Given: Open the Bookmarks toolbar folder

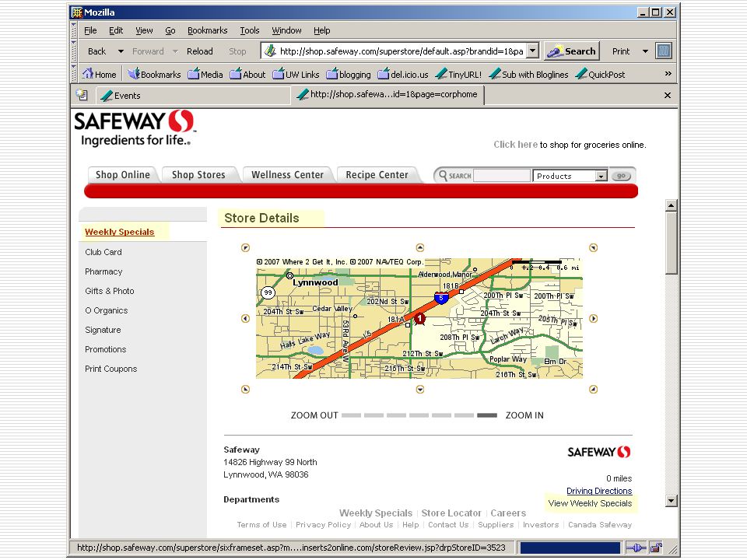Looking at the screenshot, I should [154, 75].
